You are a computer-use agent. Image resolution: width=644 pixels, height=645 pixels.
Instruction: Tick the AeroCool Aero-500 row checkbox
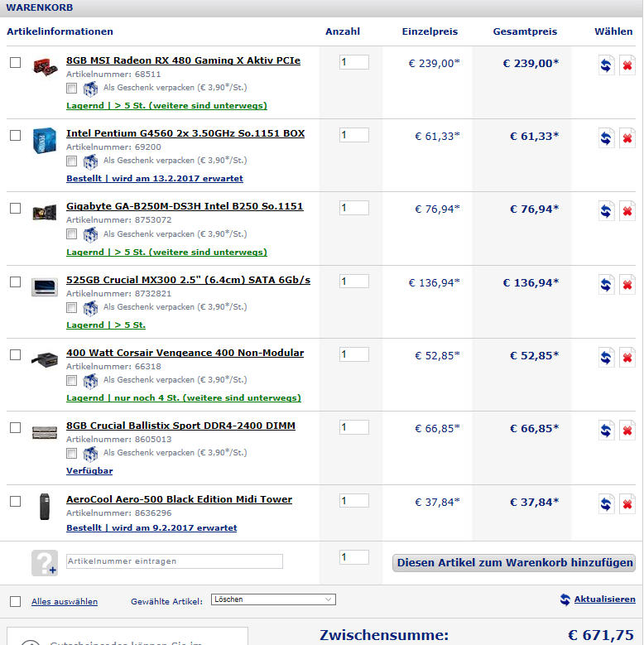tap(15, 501)
